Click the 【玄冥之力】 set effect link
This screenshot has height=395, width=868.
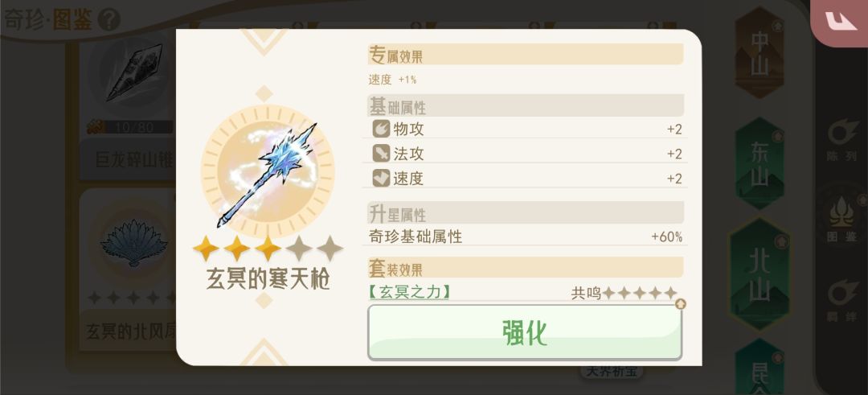point(409,293)
